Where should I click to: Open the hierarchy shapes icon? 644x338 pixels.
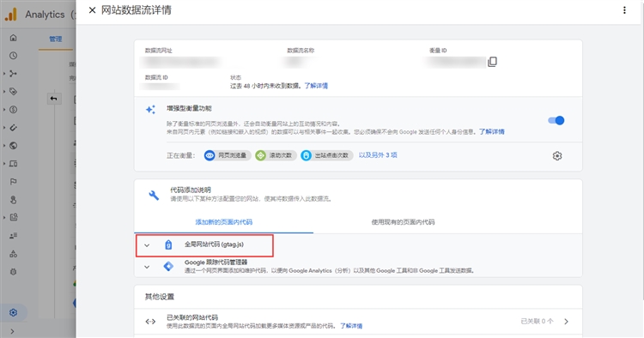tap(13, 254)
